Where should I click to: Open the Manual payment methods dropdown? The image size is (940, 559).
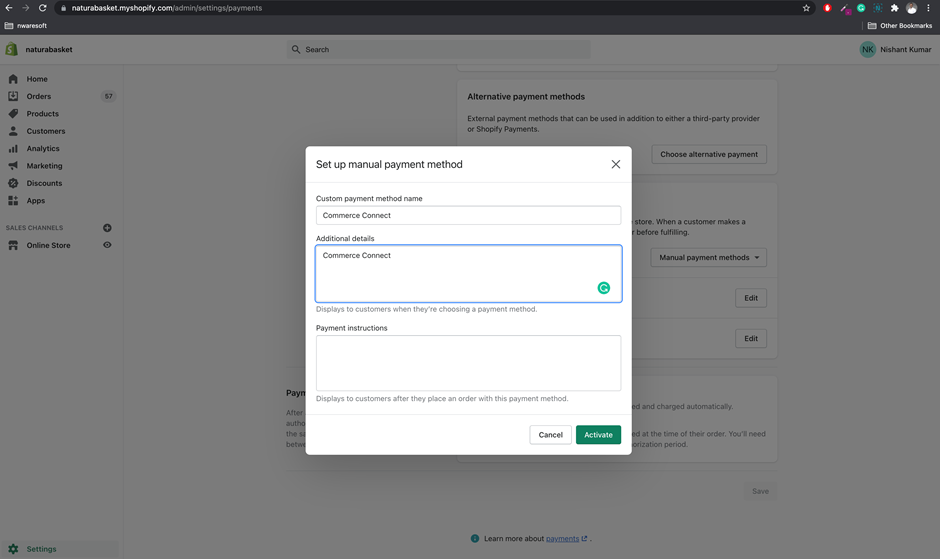pyautogui.click(x=709, y=257)
